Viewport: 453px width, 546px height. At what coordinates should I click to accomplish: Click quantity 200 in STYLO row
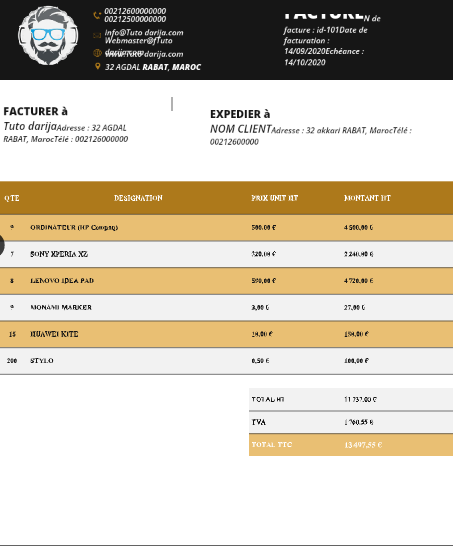12,361
